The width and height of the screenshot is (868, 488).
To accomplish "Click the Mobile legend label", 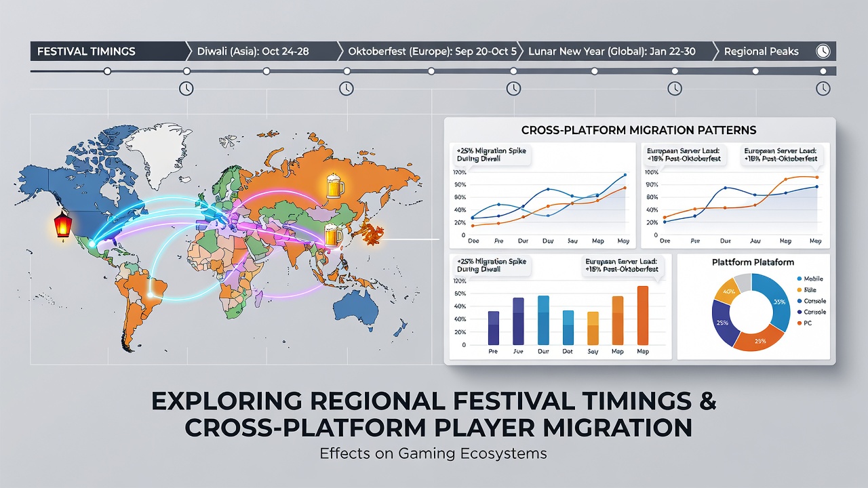I will click(815, 279).
